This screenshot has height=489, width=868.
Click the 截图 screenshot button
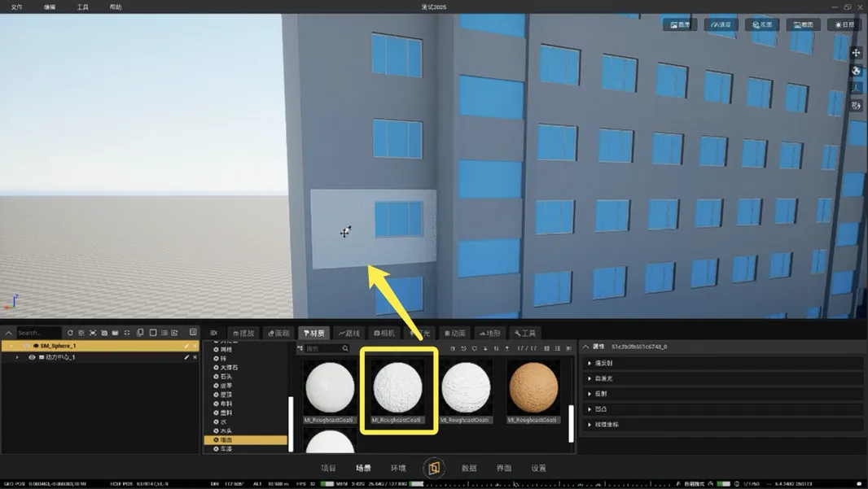[803, 25]
